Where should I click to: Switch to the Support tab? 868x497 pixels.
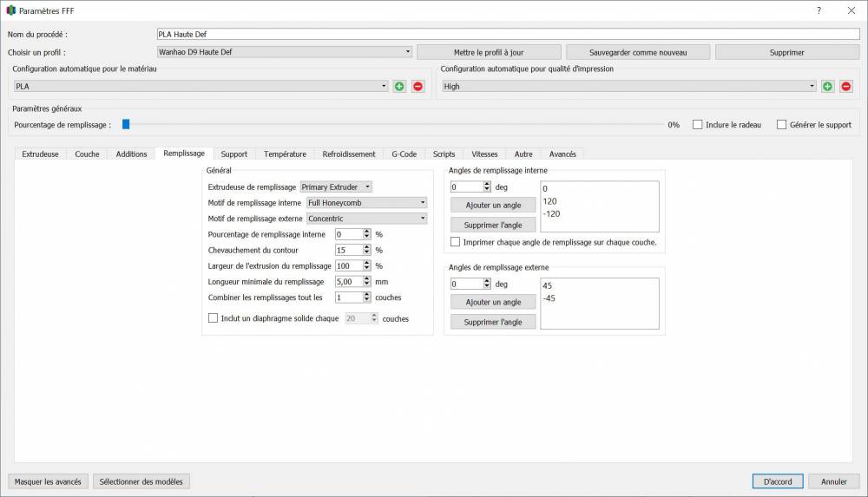234,154
